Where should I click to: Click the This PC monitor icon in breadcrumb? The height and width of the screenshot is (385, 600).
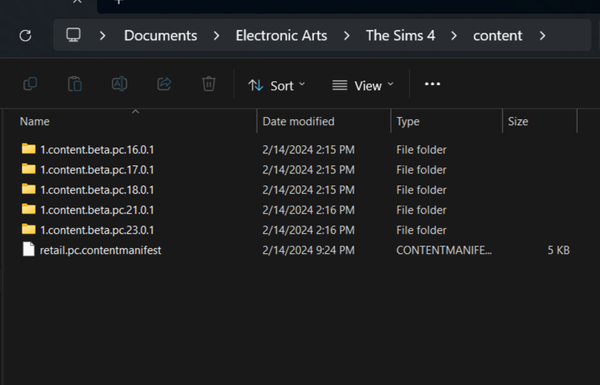coord(73,35)
